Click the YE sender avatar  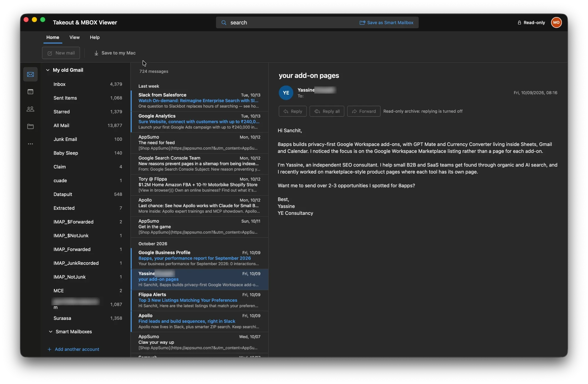click(286, 93)
